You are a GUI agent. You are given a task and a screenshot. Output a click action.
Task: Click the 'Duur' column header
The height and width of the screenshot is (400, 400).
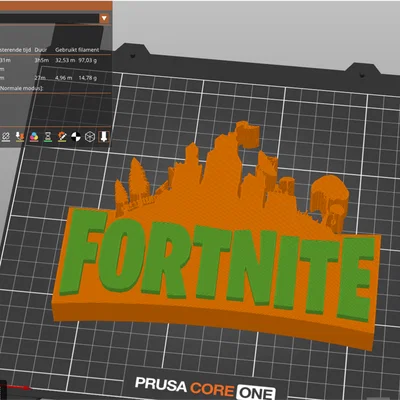click(x=41, y=50)
